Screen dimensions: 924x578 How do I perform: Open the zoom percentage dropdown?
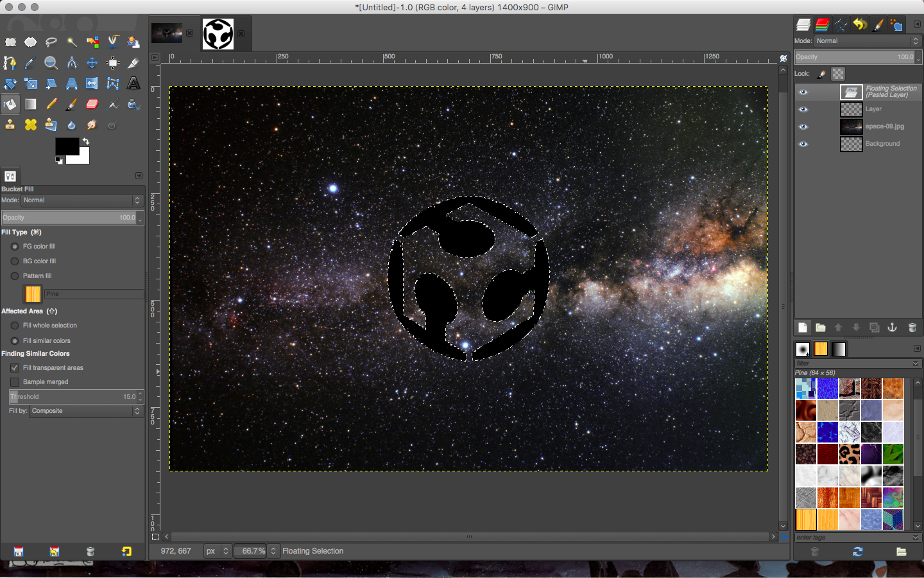273,551
